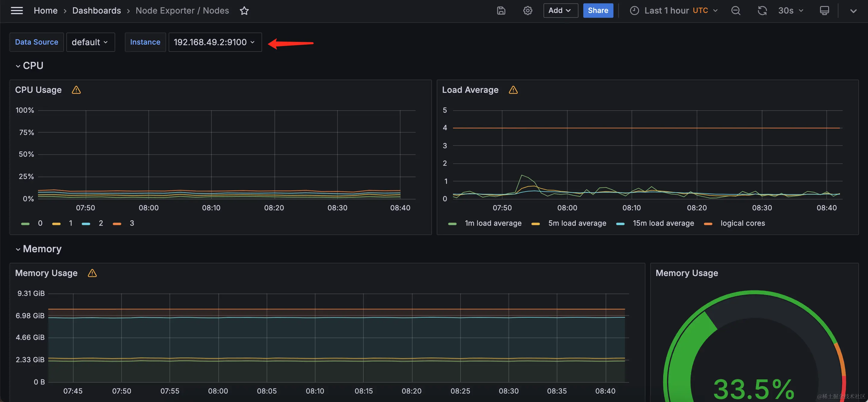The width and height of the screenshot is (868, 402).
Task: Click warning icon on CPU Usage panel
Action: [x=76, y=90]
